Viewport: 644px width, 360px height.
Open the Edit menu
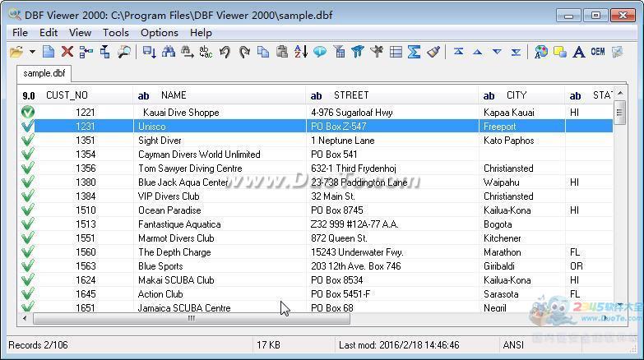click(x=49, y=32)
